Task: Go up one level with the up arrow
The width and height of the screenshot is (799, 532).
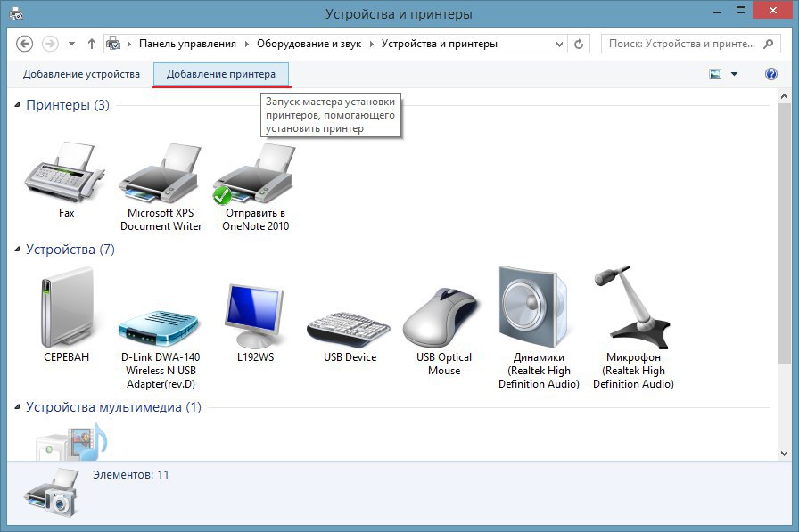Action: 91,44
